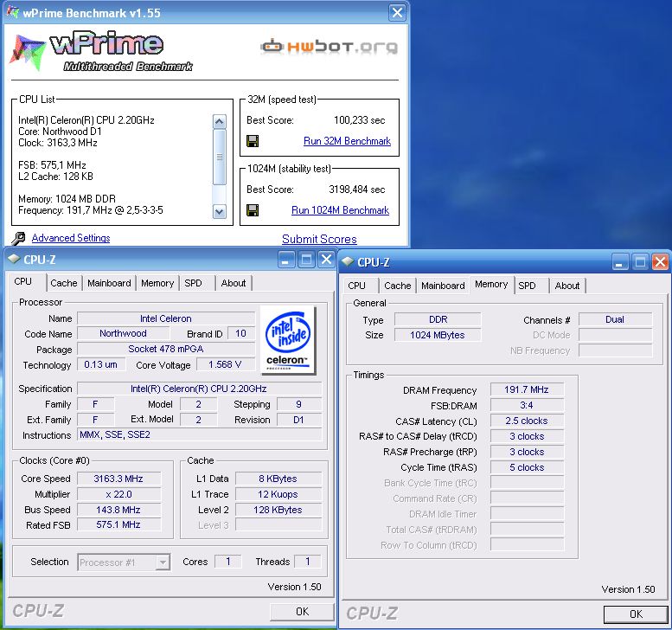
Task: Close the right CPU-Z window
Action: (660, 262)
